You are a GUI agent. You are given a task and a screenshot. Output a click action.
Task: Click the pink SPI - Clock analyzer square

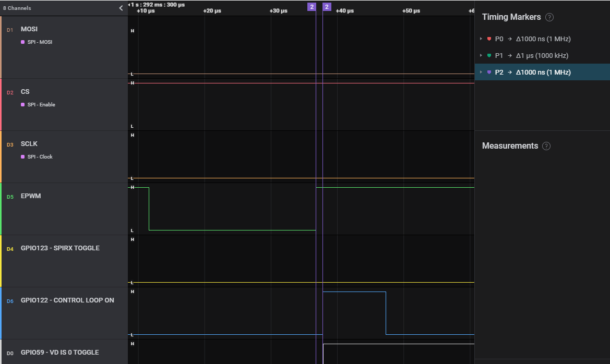pos(23,157)
